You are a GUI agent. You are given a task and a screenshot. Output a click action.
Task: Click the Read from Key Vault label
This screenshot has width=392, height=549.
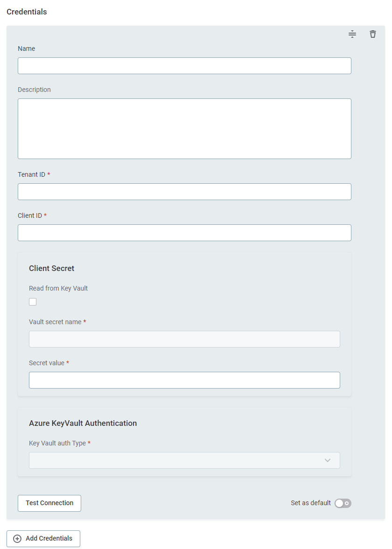(58, 288)
